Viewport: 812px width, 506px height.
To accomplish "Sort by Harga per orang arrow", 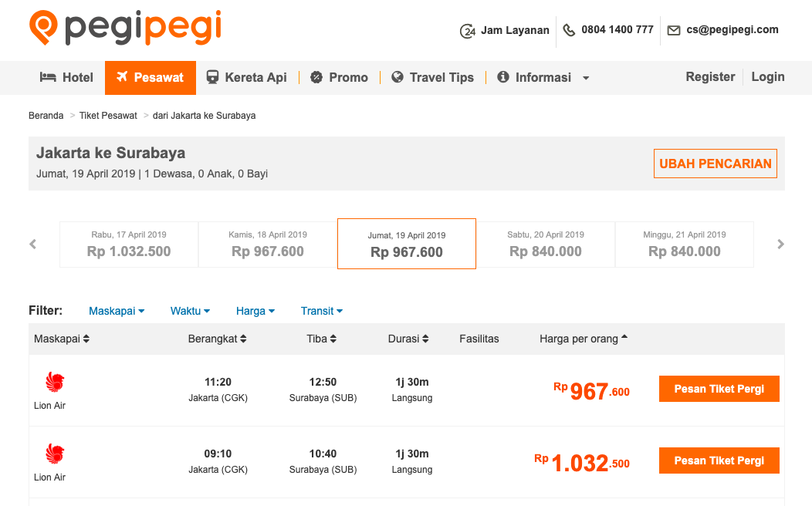I will tap(624, 337).
